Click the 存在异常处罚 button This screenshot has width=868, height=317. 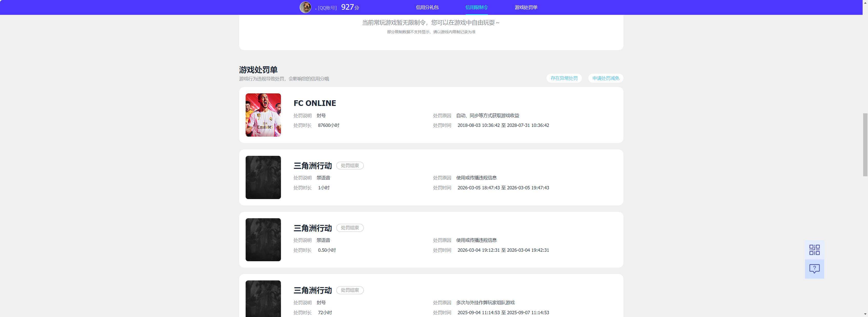pos(564,78)
